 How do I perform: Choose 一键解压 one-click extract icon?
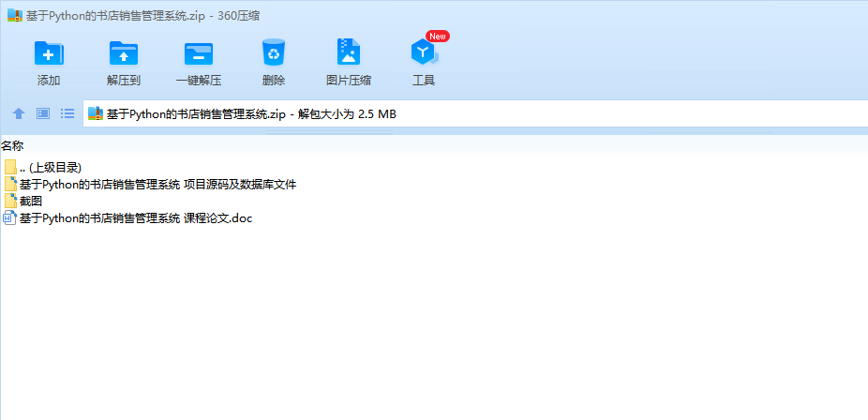click(x=199, y=53)
